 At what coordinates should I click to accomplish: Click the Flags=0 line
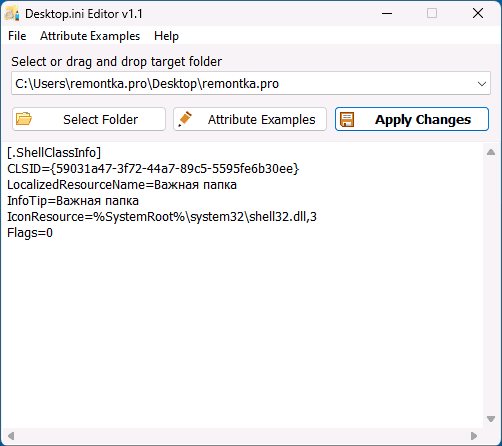[30, 233]
